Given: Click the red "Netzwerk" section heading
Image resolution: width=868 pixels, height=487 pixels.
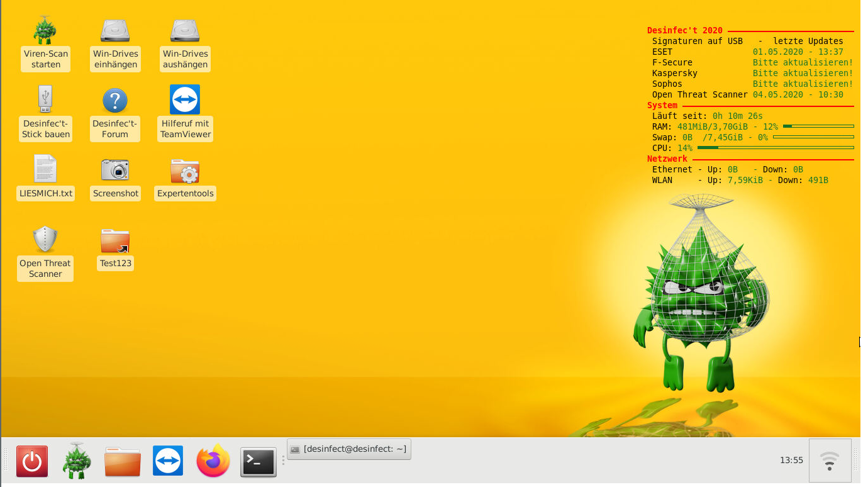Looking at the screenshot, I should [x=667, y=159].
